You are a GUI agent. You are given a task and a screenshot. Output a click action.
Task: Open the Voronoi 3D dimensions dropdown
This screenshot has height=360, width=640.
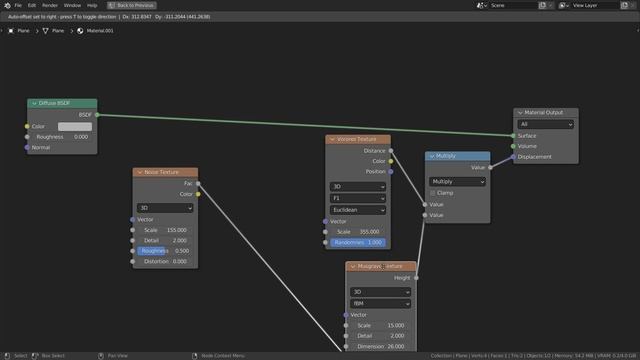tap(358, 187)
